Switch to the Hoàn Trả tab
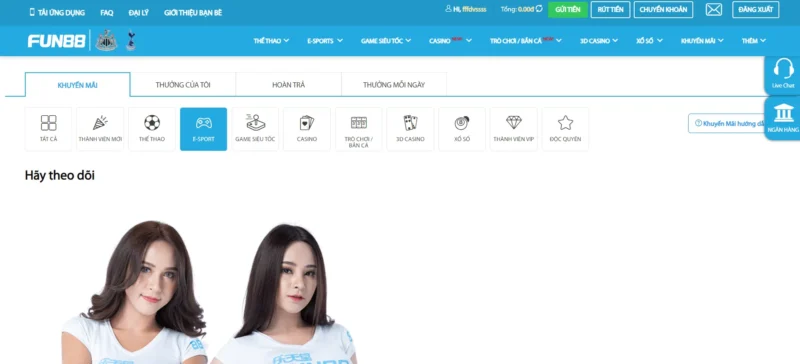800x364 pixels. coord(289,85)
